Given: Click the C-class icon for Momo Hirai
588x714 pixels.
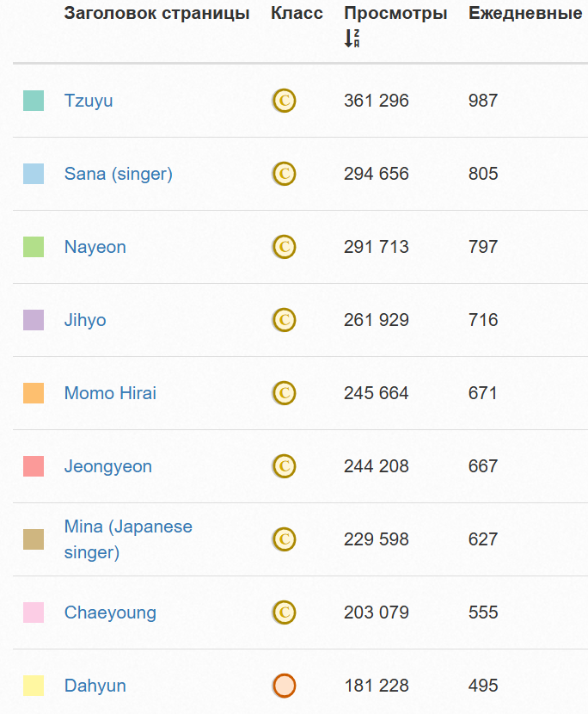Looking at the screenshot, I should (284, 393).
